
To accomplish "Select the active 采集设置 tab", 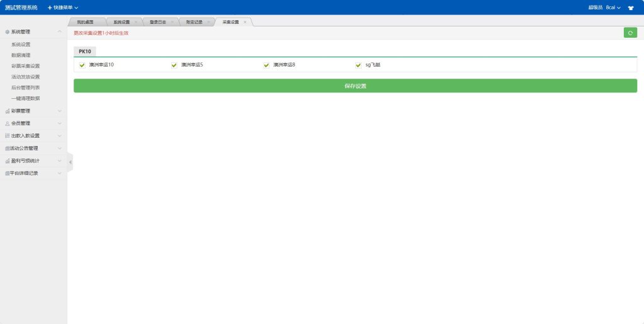I will [x=231, y=22].
